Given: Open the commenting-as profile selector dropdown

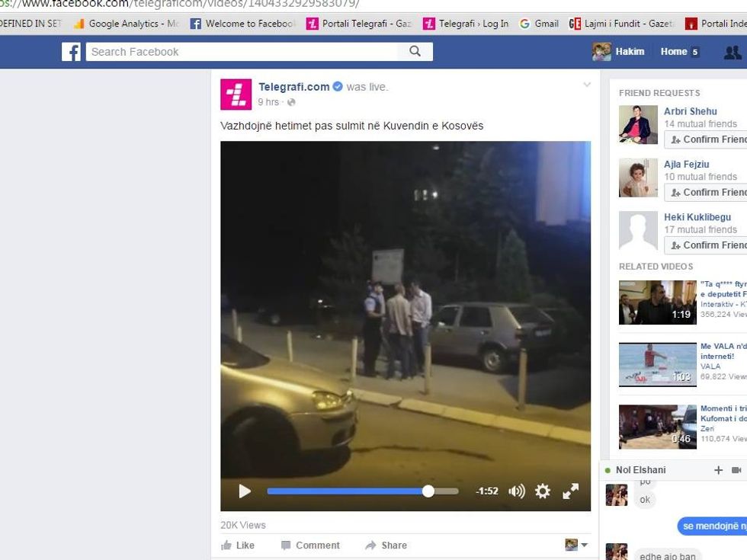Looking at the screenshot, I should [x=576, y=545].
